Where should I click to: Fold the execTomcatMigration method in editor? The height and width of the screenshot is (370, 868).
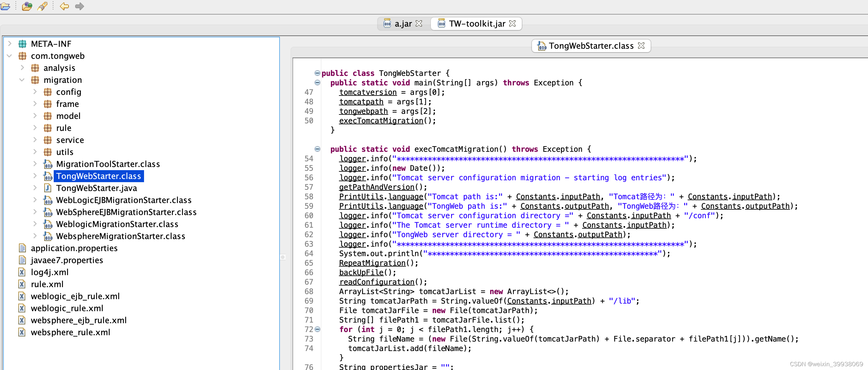point(317,149)
